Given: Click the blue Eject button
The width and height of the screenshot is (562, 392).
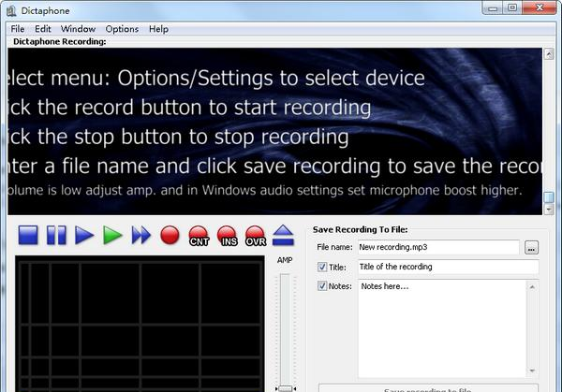Looking at the screenshot, I should coord(283,235).
